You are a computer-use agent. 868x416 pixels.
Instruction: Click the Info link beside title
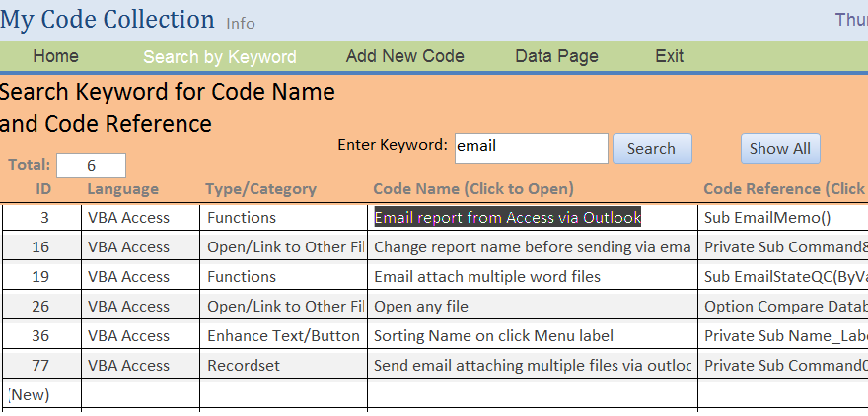241,24
